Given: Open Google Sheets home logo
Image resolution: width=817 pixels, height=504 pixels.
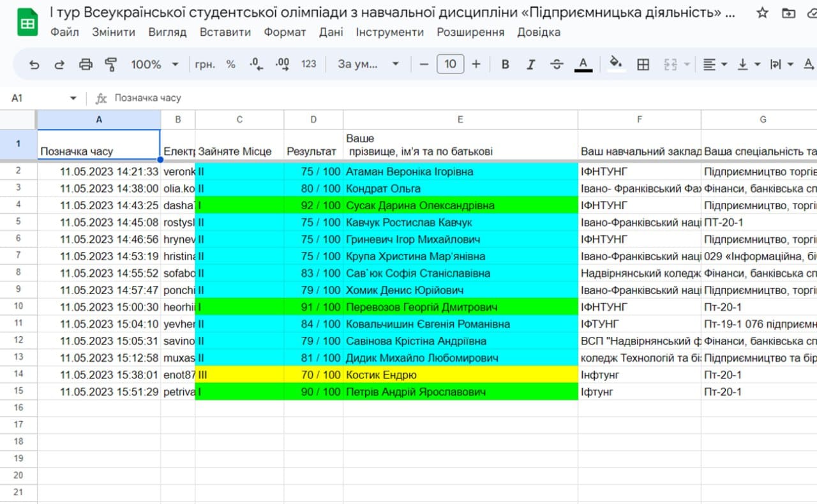Looking at the screenshot, I should pos(27,22).
